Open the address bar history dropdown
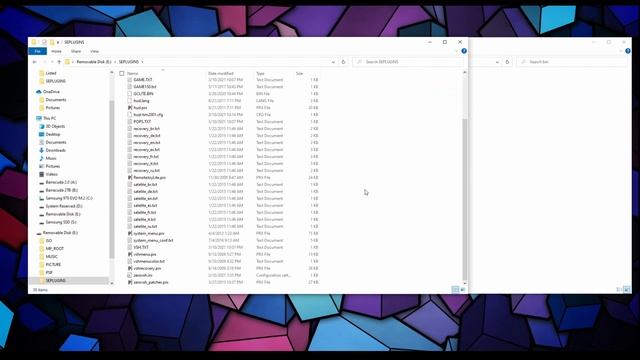The height and width of the screenshot is (360, 640). 333,62
